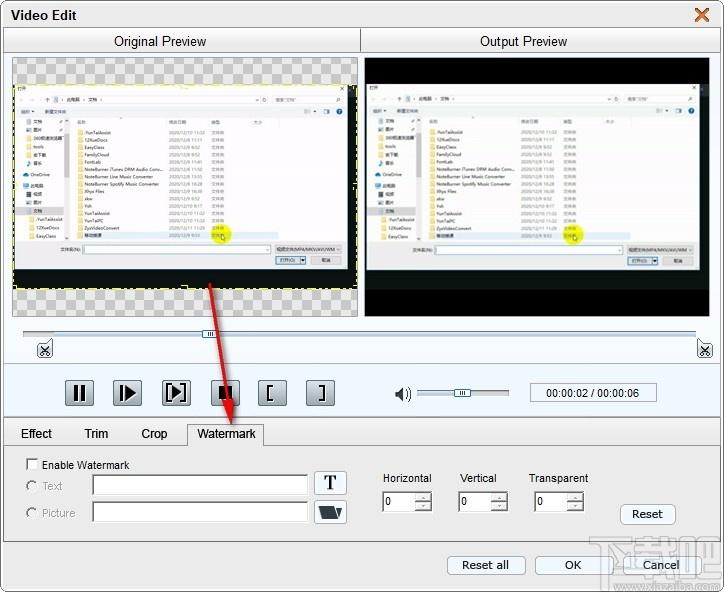The height and width of the screenshot is (592, 724).
Task: Pause the video with the pause button
Action: [x=79, y=393]
